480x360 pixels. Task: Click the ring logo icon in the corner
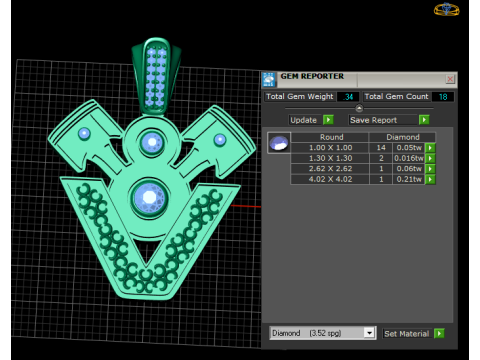click(446, 9)
